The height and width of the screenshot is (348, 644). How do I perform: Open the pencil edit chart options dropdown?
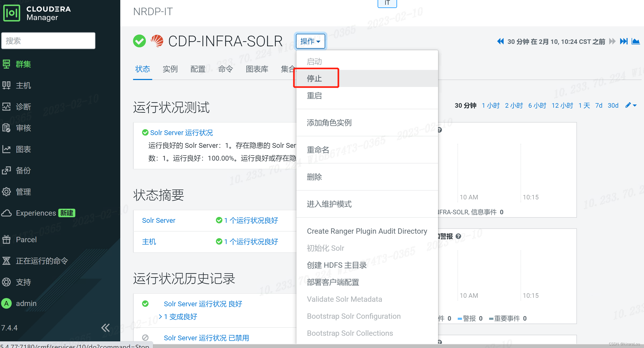631,106
